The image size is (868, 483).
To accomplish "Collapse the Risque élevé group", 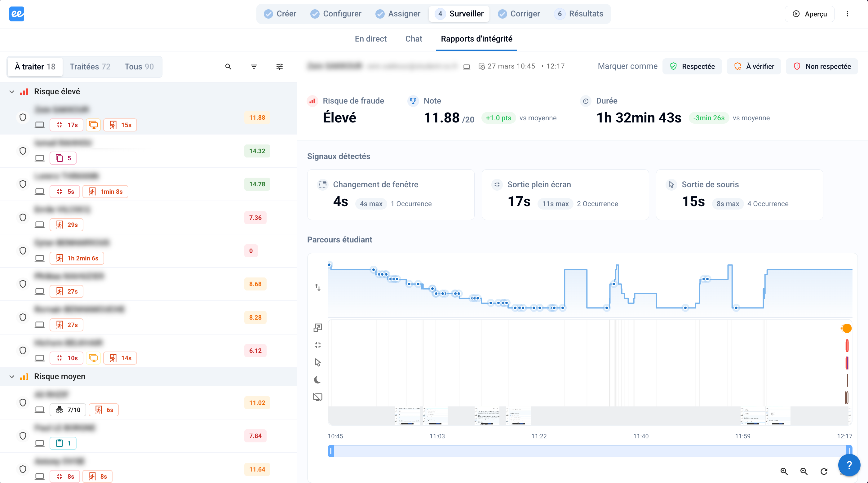I will (12, 92).
